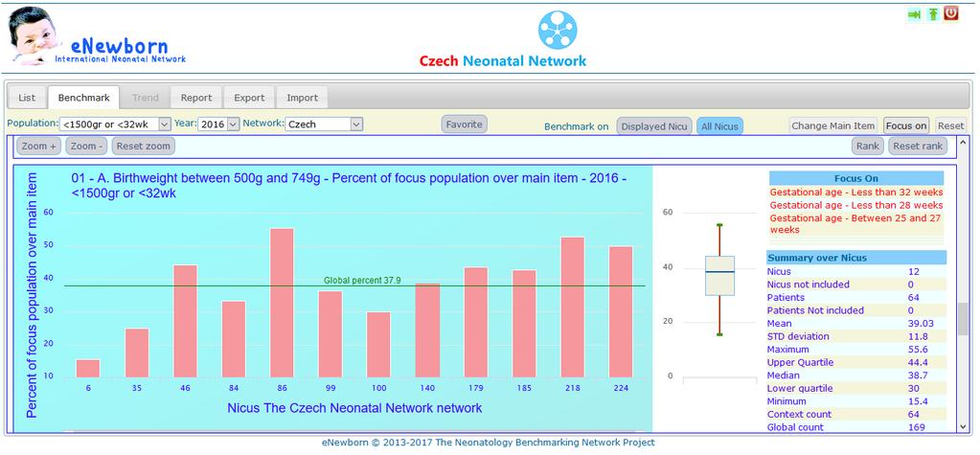
Task: Click 'Gestational age - Less than 32 weeks'
Action: tap(856, 193)
